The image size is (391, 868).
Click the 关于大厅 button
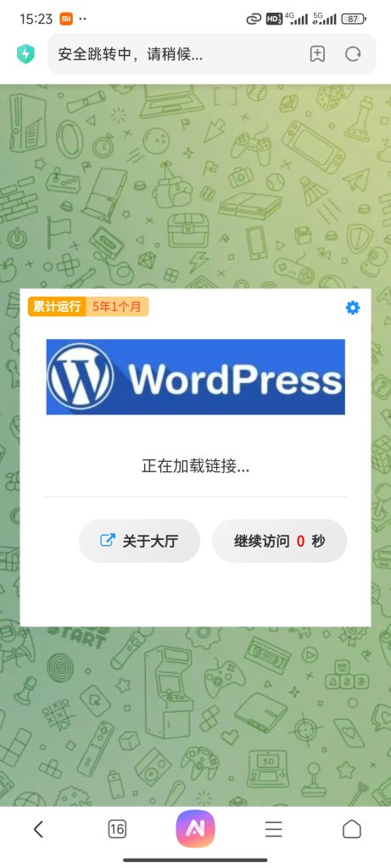tap(139, 541)
